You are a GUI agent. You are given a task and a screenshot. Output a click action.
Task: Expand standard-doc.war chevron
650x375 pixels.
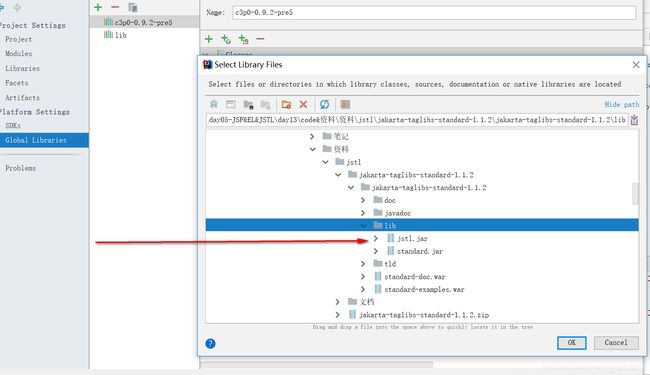tap(363, 276)
